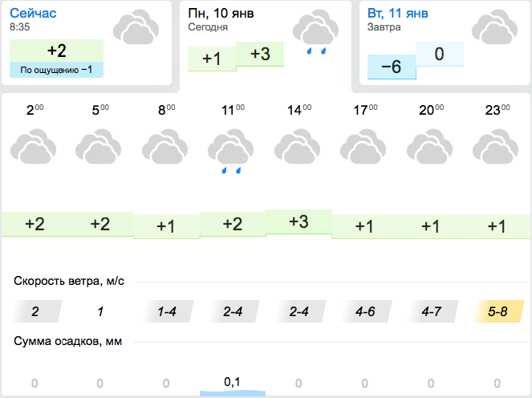The height and width of the screenshot is (398, 532).
Task: Click the По ощущению −1 feels-like label
Action: pos(56,71)
